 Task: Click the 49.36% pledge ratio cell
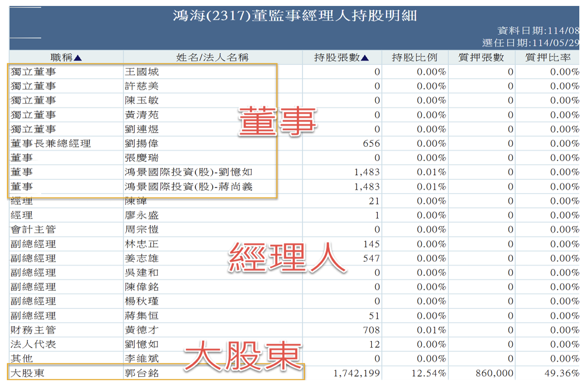point(561,373)
